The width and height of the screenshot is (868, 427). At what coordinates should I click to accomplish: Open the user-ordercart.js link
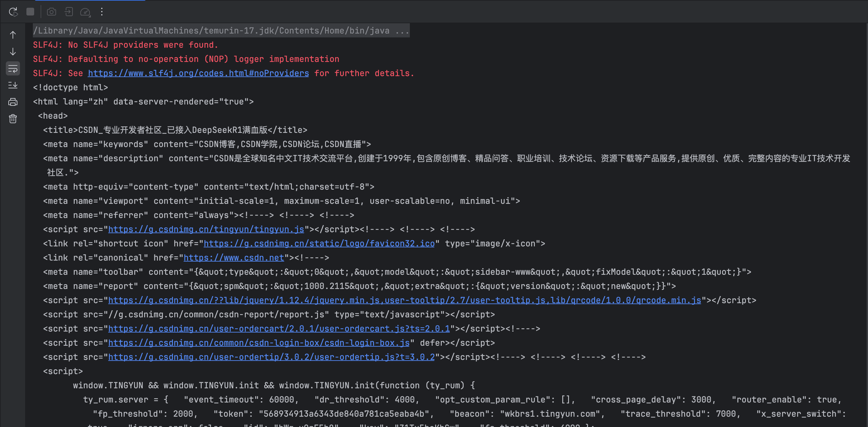(x=279, y=329)
